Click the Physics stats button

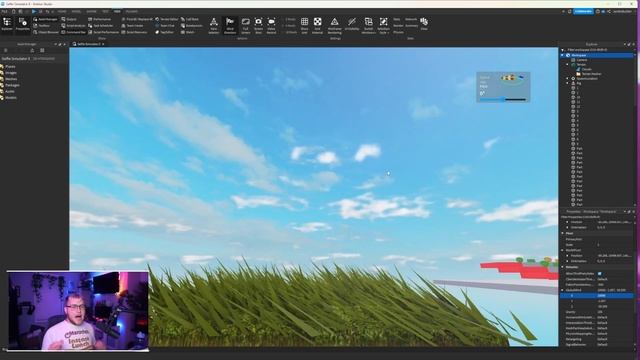tap(398, 32)
